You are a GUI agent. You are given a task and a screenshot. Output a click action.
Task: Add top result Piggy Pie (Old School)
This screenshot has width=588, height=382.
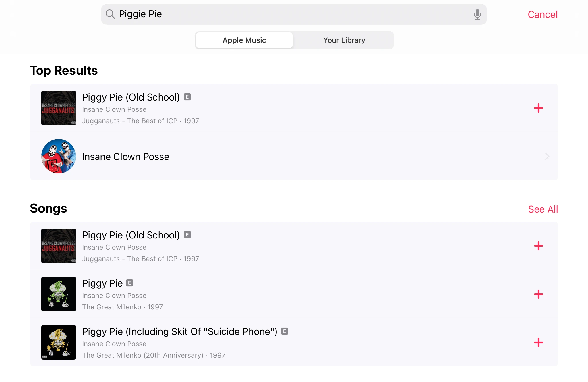click(538, 108)
